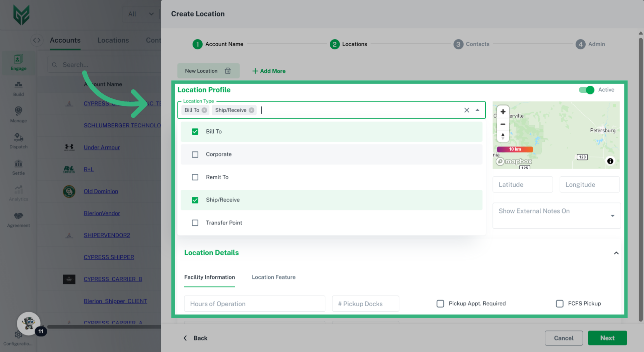Screen dimensions: 644x352
Task: Delete New Location using trash icon
Action: 228,71
